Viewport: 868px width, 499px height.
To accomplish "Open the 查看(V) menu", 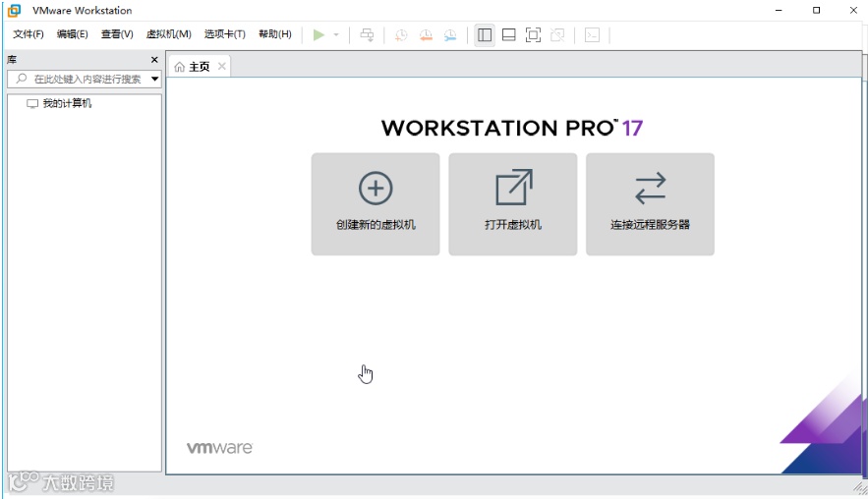I will click(117, 34).
